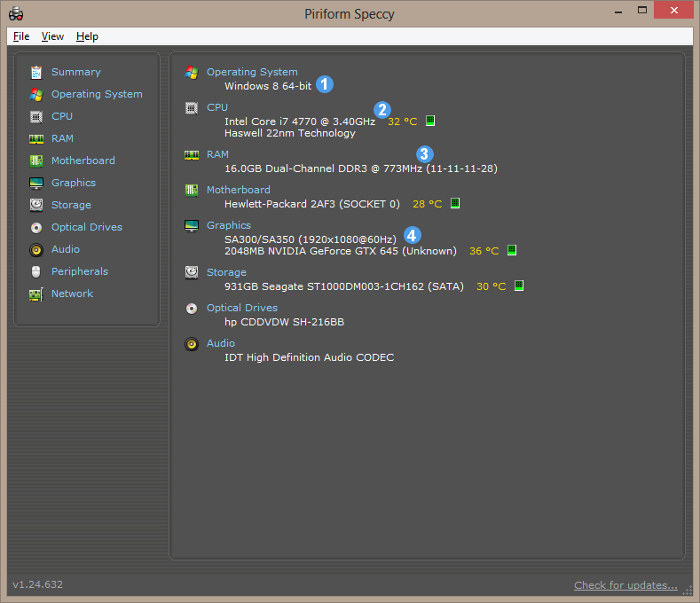Select Summary in the sidebar

tap(76, 73)
